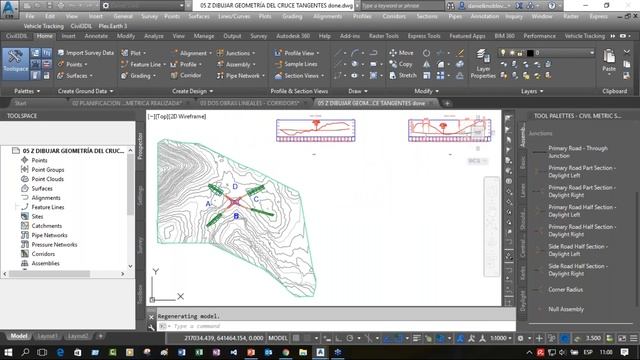Select Corridors in the Toolspace tree
The height and width of the screenshot is (360, 640).
(x=43, y=254)
